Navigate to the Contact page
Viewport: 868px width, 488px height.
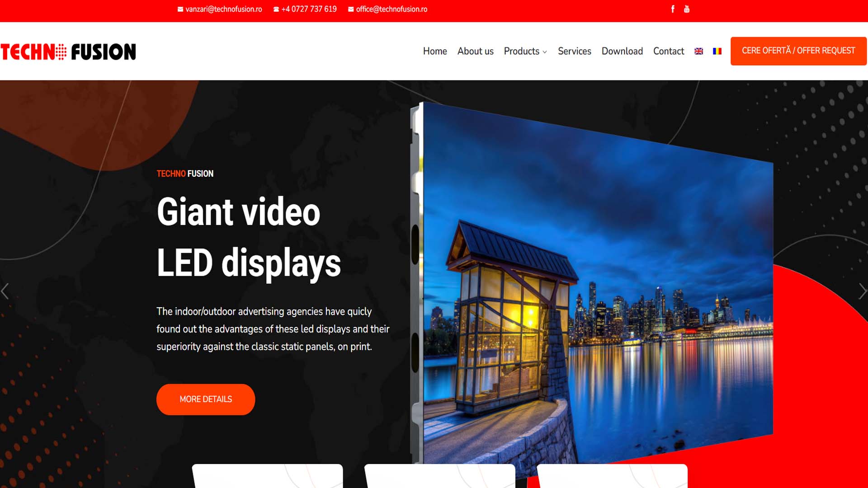pos(669,51)
